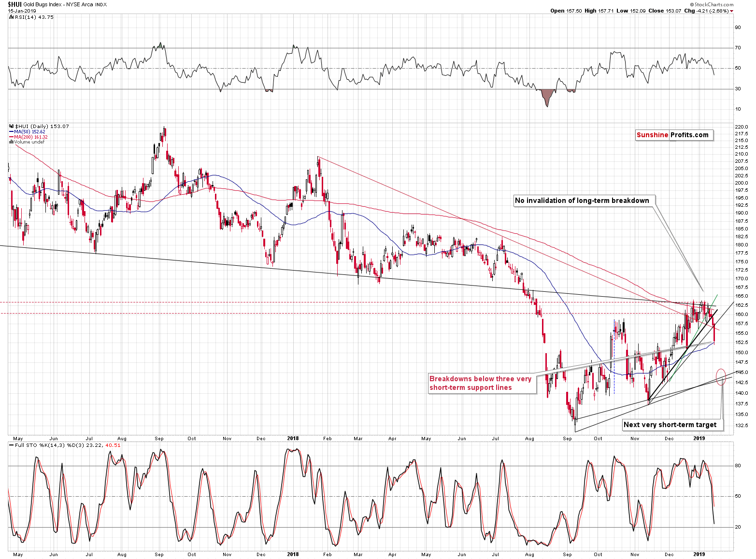
Task: Click the 80 level on stochastic axis
Action: coord(738,466)
